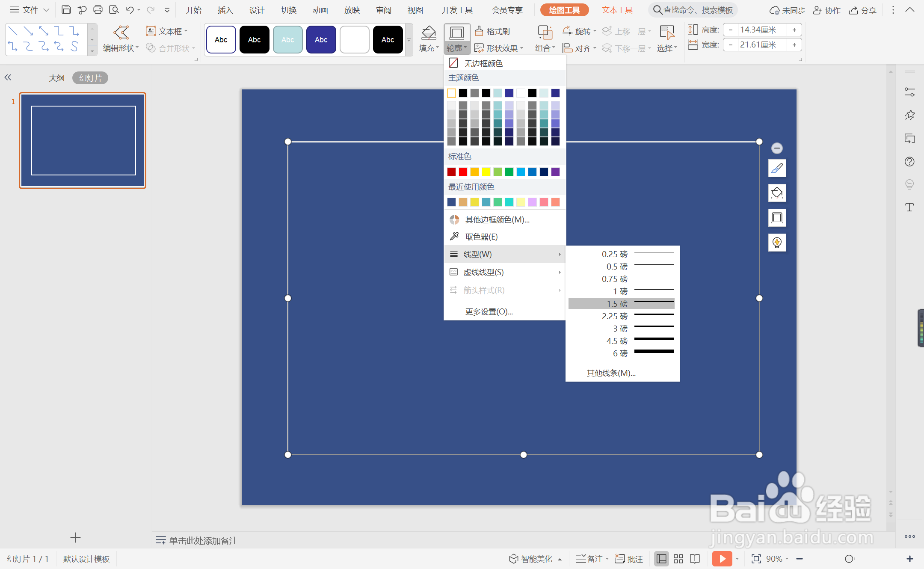This screenshot has height=569, width=924.
Task: Toggle the Notes (备注) pane button
Action: (x=589, y=559)
